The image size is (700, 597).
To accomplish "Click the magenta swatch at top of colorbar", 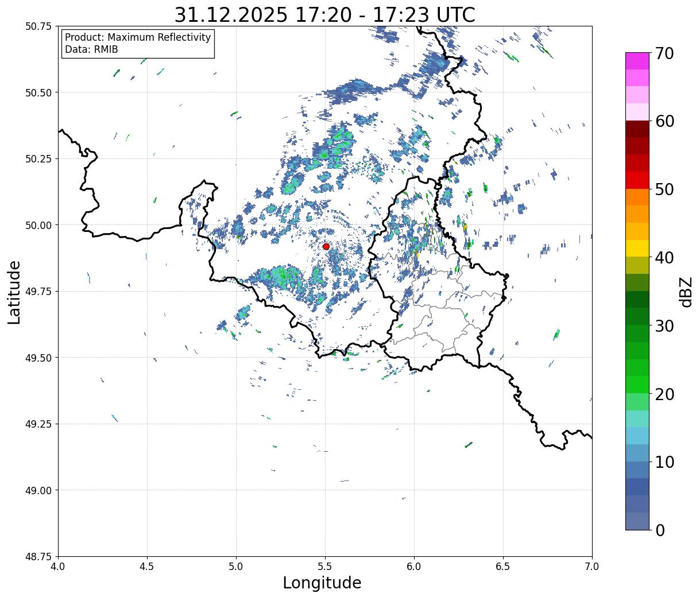I will (x=637, y=61).
